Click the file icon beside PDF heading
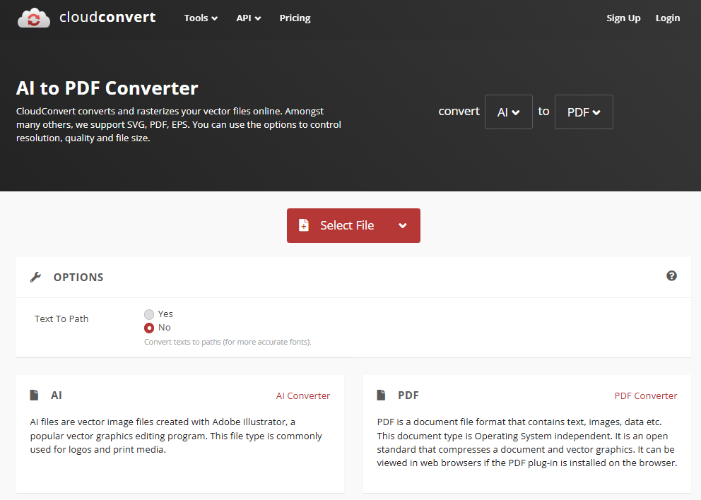 pos(381,395)
